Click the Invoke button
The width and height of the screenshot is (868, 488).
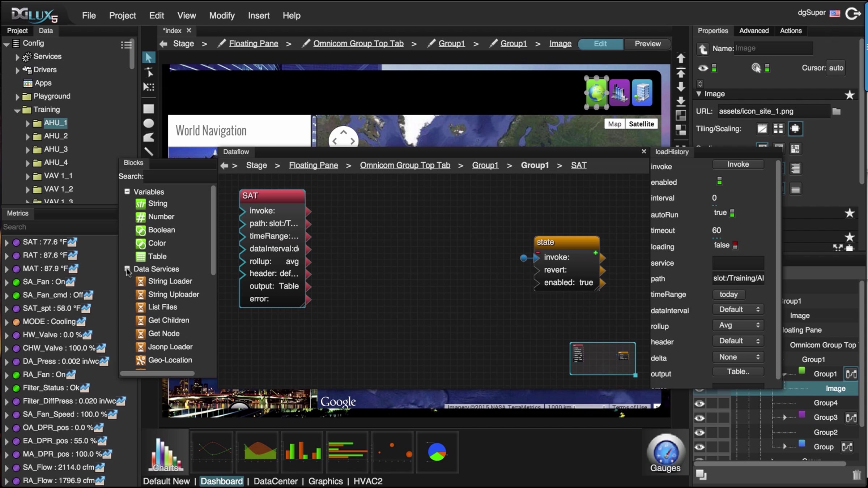[x=738, y=164]
